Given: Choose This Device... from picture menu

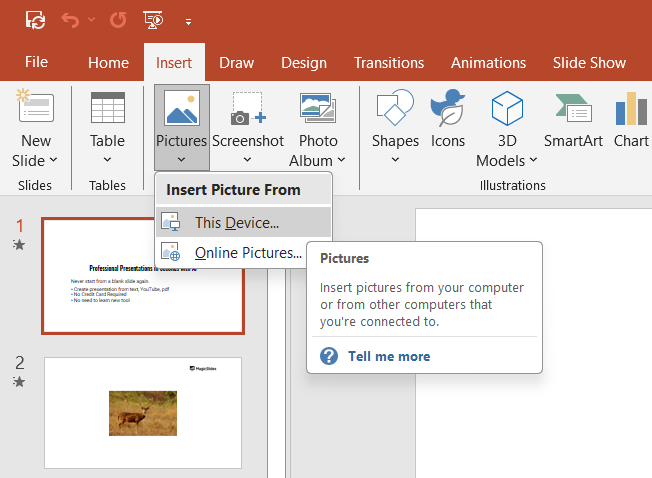Looking at the screenshot, I should click(x=244, y=223).
